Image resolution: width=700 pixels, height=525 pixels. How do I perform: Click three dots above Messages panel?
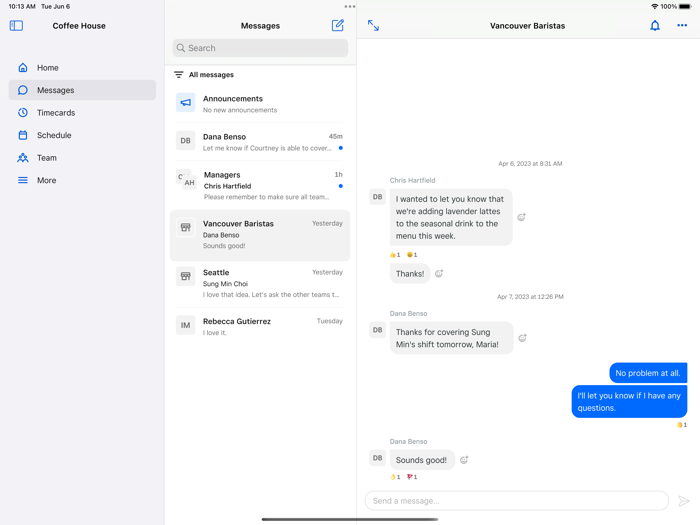(x=350, y=7)
